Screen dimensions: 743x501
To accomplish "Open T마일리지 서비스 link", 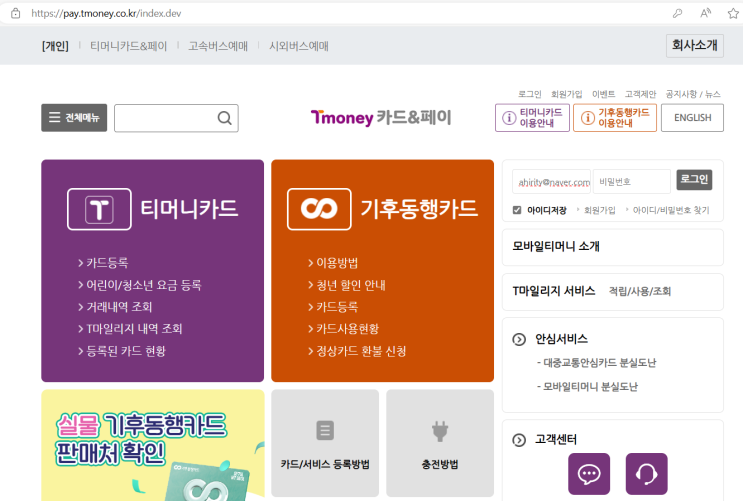I will [x=553, y=291].
